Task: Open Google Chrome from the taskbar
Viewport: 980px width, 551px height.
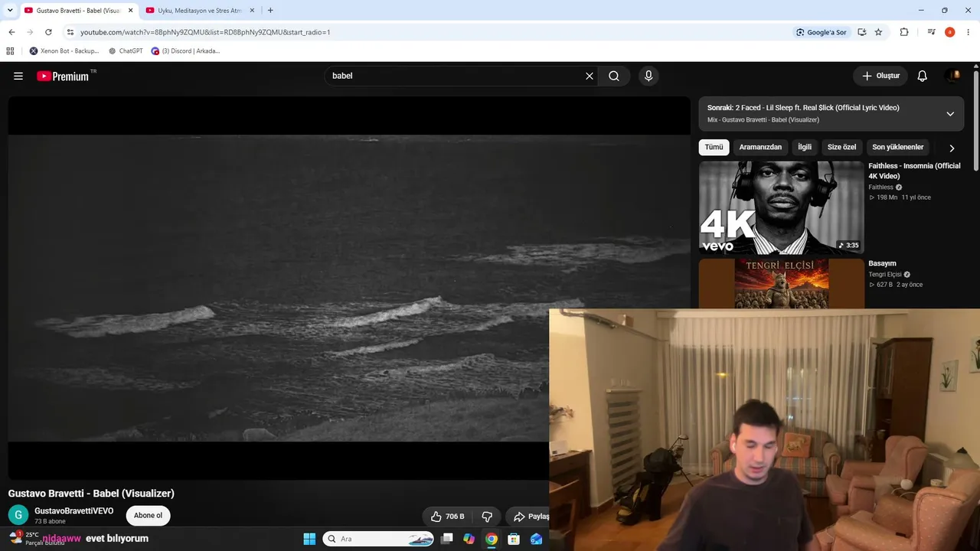Action: (x=492, y=539)
